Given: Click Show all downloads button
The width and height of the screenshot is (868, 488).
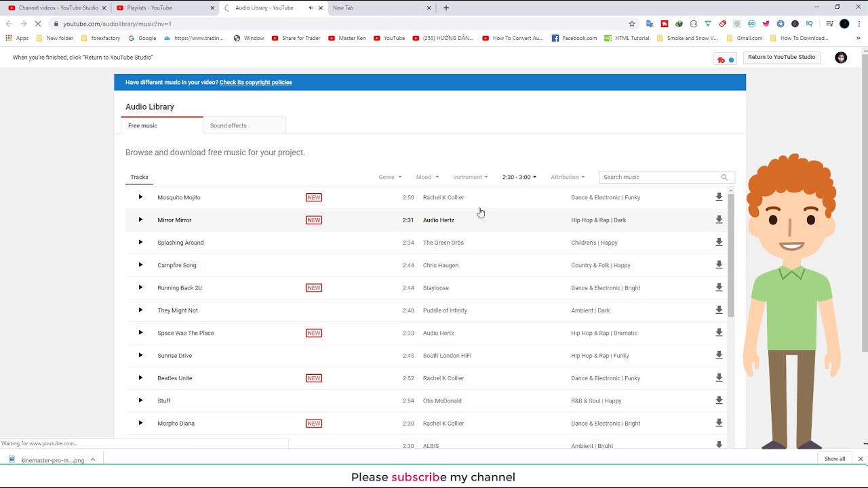Looking at the screenshot, I should pyautogui.click(x=835, y=459).
